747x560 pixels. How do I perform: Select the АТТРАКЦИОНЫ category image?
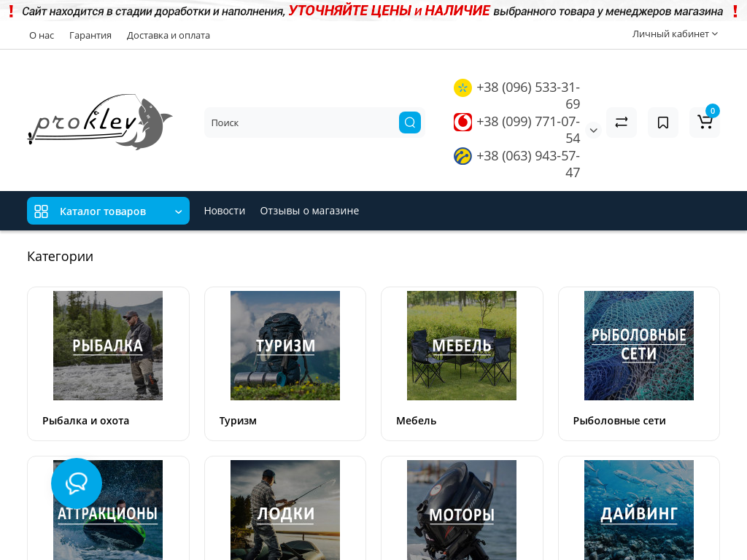pos(108,510)
